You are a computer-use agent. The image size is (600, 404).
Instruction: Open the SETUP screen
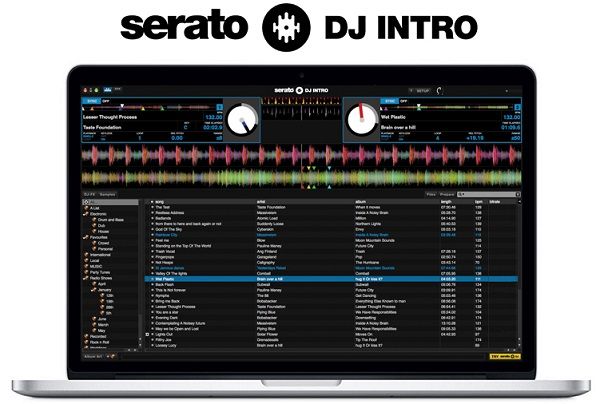(422, 91)
